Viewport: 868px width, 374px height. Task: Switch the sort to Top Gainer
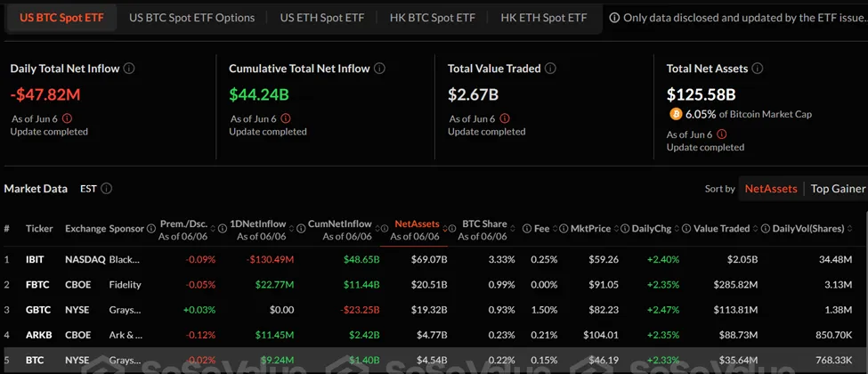coord(836,189)
